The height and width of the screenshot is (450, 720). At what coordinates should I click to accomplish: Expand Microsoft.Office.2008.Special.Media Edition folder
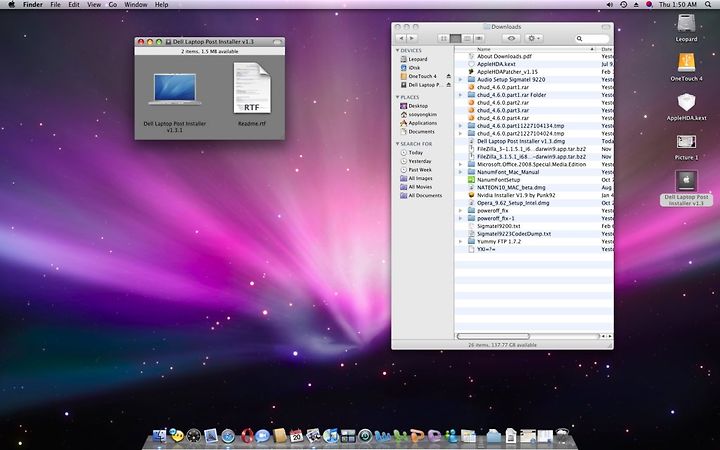pyautogui.click(x=461, y=164)
